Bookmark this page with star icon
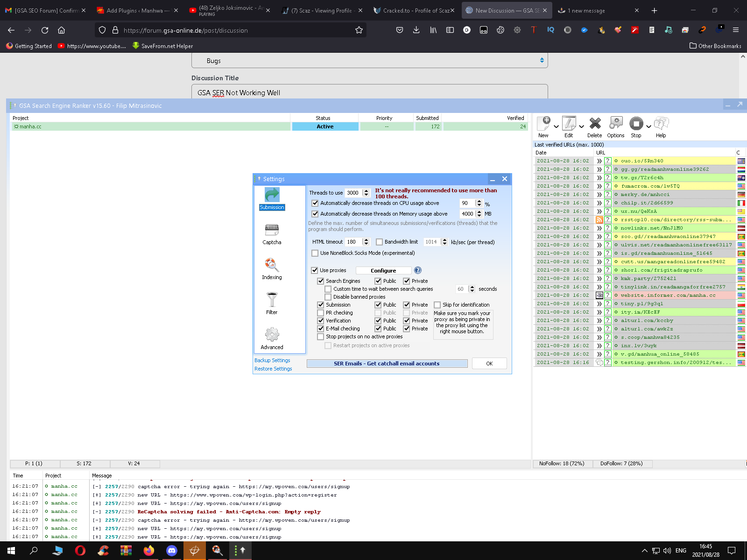The width and height of the screenshot is (747, 560). (359, 30)
